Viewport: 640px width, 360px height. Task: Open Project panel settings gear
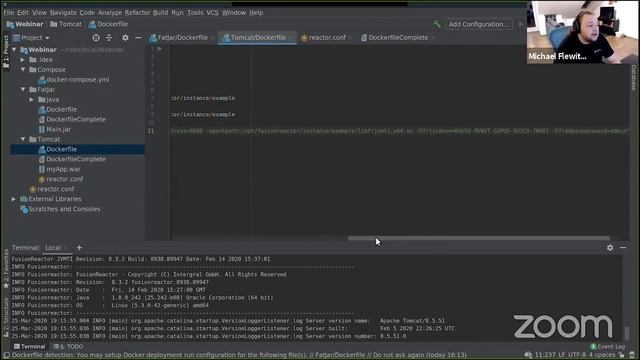point(125,38)
